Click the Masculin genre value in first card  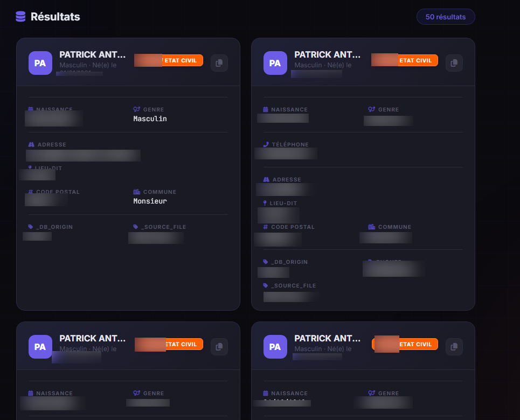point(150,118)
